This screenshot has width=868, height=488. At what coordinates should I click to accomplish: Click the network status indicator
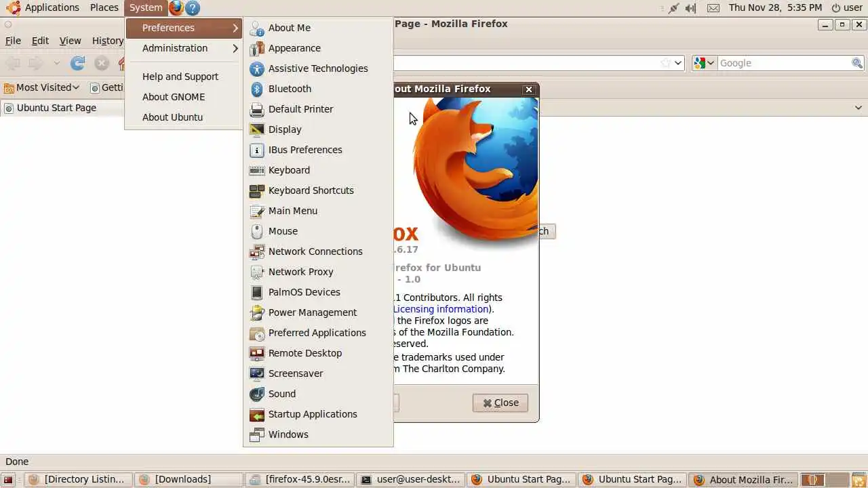pyautogui.click(x=673, y=8)
